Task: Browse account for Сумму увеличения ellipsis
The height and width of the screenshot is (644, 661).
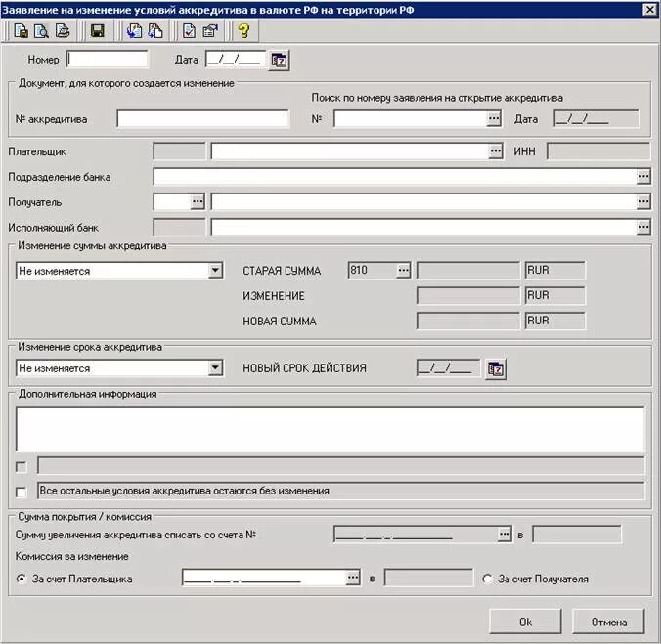Action: coord(505,535)
